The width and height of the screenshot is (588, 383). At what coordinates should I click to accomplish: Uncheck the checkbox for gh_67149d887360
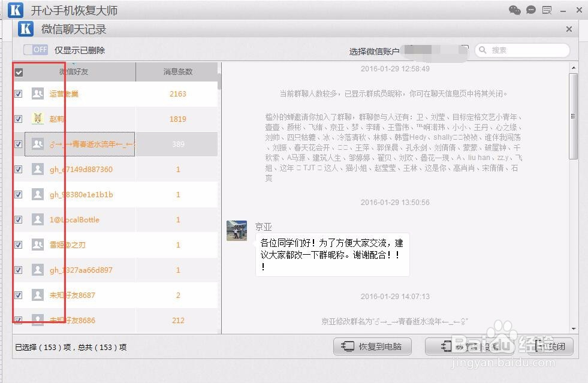pyautogui.click(x=19, y=169)
